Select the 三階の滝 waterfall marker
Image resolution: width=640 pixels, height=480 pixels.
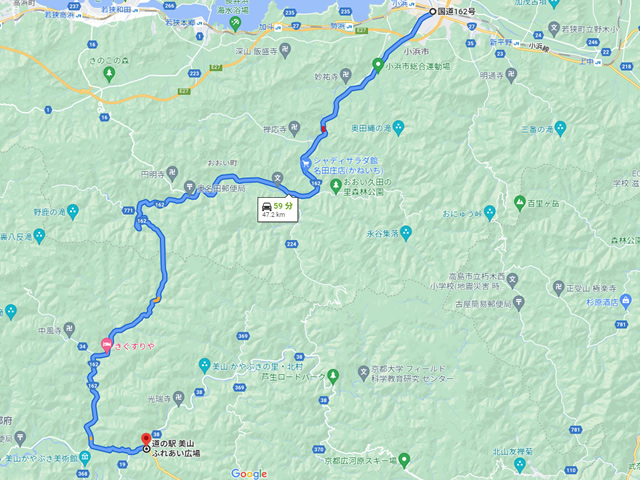point(560,129)
